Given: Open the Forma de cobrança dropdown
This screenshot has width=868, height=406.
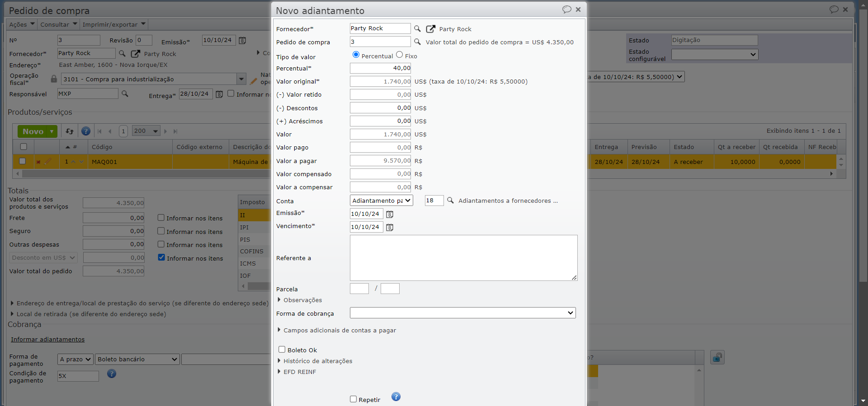Looking at the screenshot, I should [x=462, y=313].
